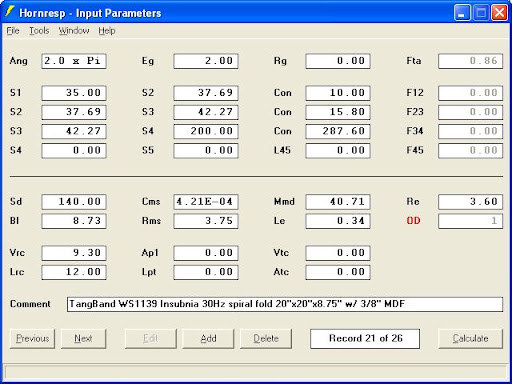Go to the Next record

click(83, 339)
